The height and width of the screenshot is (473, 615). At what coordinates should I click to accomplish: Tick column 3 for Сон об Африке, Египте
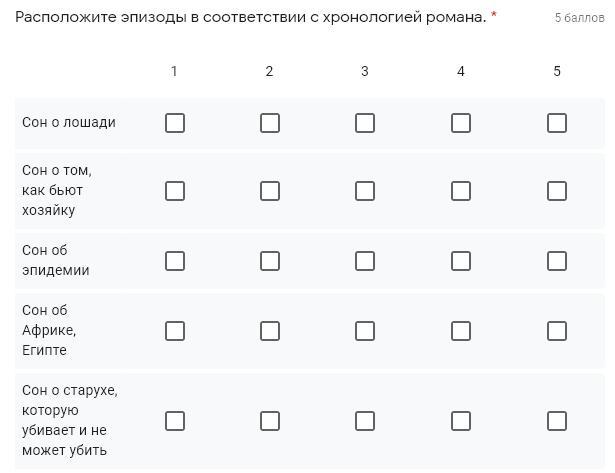point(365,331)
